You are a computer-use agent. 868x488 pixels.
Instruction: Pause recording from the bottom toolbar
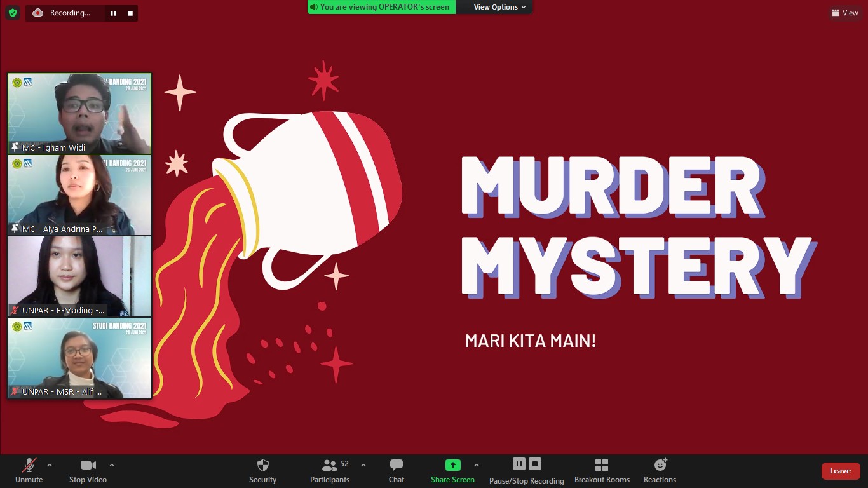coord(519,464)
